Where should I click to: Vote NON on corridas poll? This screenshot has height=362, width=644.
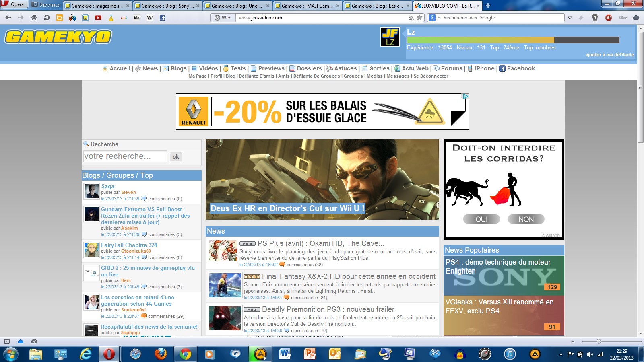pyautogui.click(x=526, y=219)
